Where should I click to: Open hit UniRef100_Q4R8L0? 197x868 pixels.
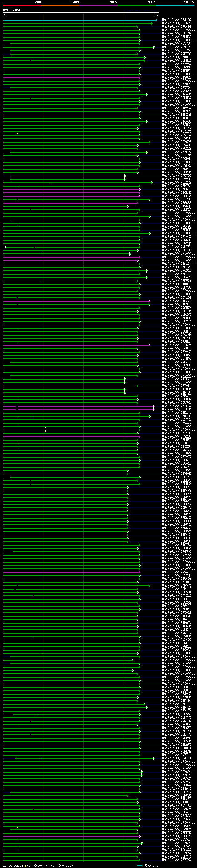(177, 413)
